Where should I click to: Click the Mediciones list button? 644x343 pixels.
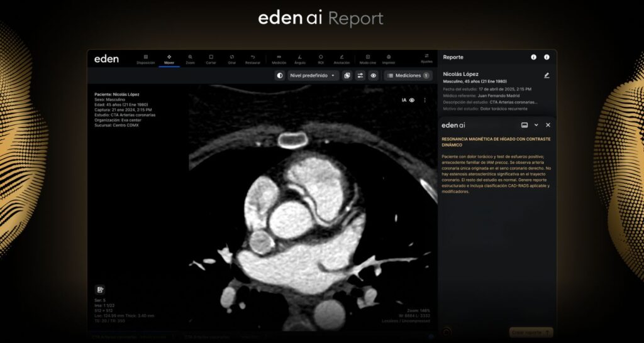408,75
